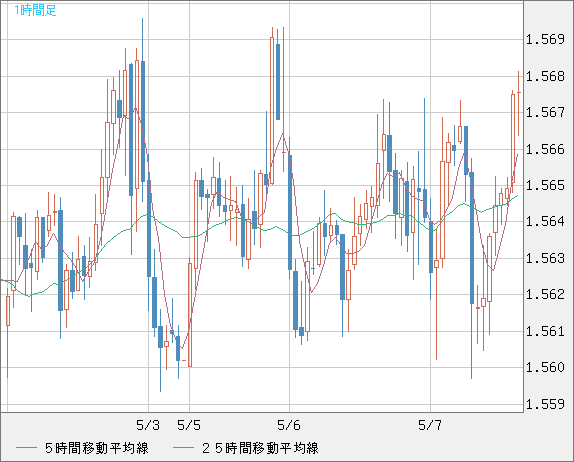Click the 1.563 price axis label
This screenshot has height=462, width=574.
point(545,258)
